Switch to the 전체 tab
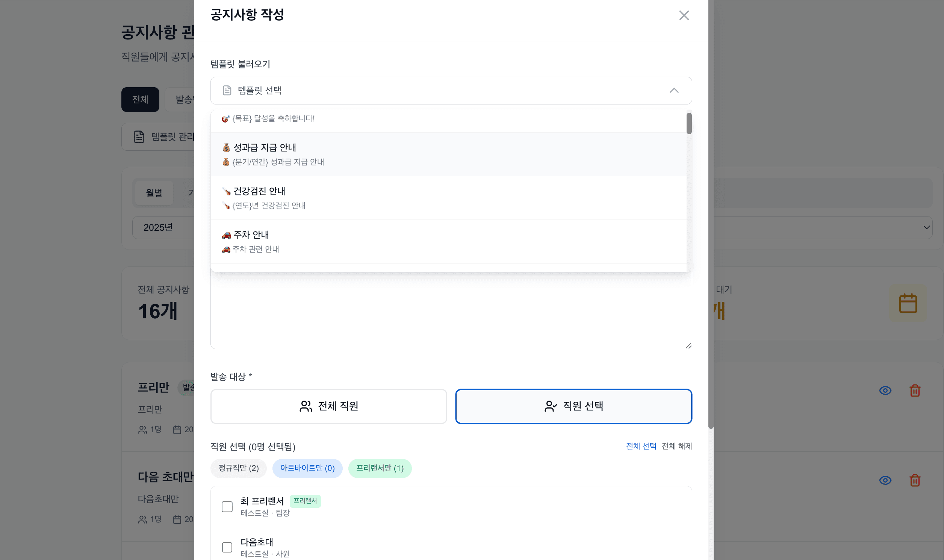This screenshot has width=944, height=560. click(x=140, y=99)
